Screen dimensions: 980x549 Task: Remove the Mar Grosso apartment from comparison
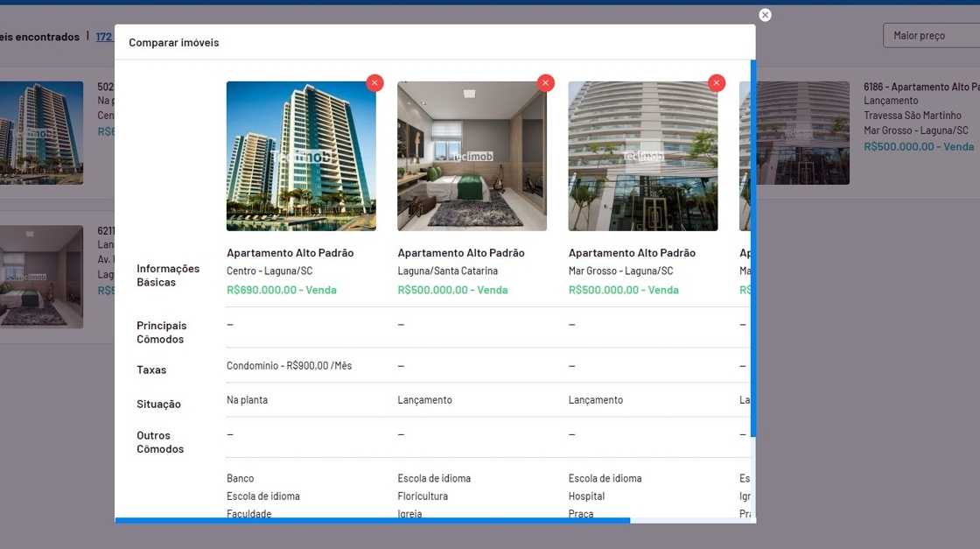pos(717,82)
